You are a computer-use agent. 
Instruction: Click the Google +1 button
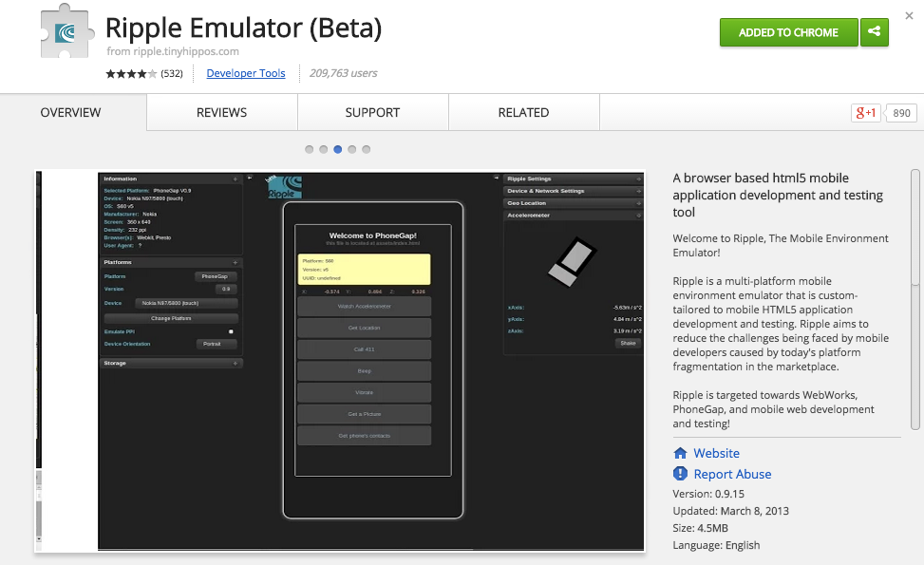click(x=866, y=113)
